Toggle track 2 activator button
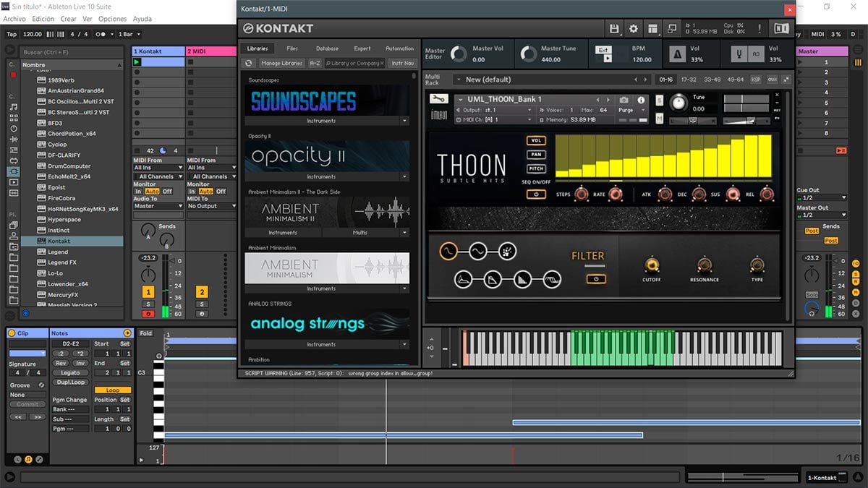Viewport: 868px width, 488px height. 202,292
